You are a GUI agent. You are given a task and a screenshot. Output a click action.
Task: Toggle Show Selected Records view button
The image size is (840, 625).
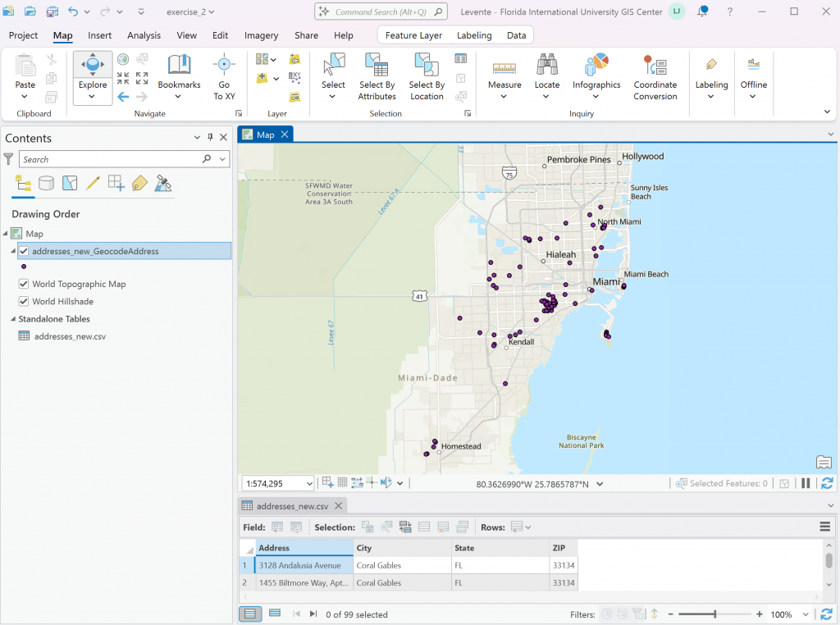click(x=275, y=614)
